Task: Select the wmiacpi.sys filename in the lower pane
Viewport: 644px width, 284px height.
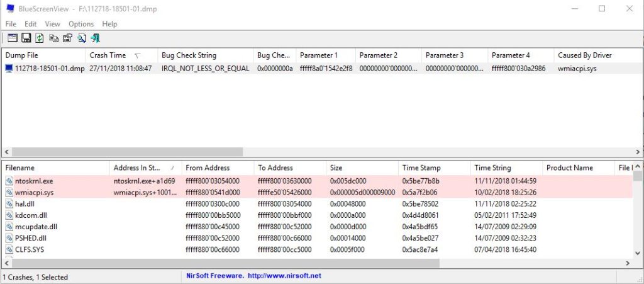Action: click(x=34, y=192)
